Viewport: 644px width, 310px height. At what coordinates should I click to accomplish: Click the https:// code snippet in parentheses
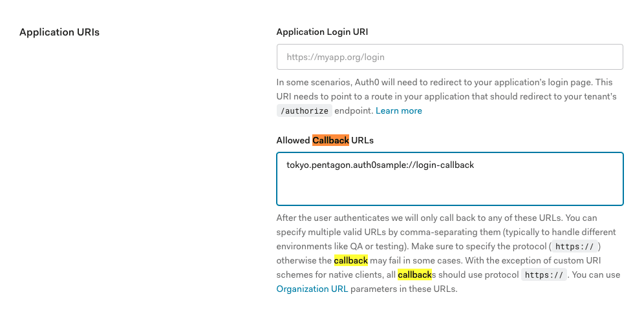click(x=576, y=247)
